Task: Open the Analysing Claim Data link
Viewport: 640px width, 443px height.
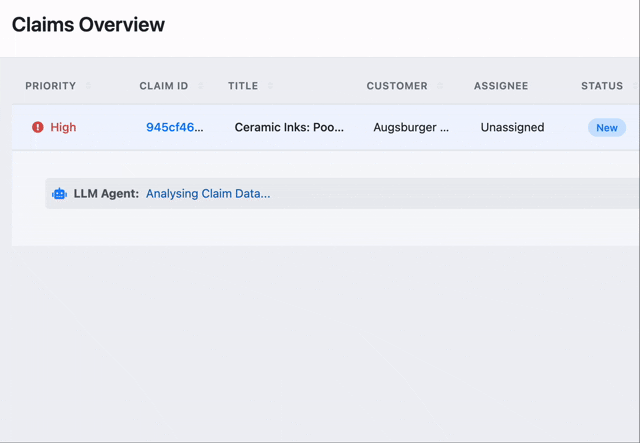Action: click(208, 194)
